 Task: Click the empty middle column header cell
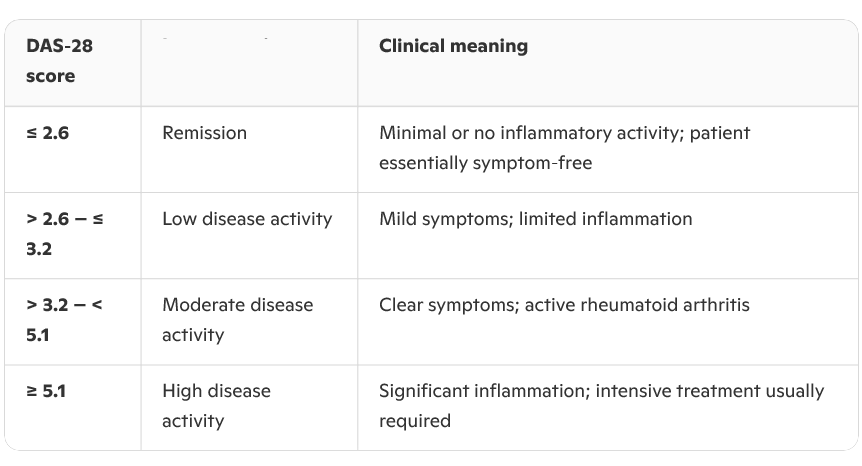(x=248, y=61)
